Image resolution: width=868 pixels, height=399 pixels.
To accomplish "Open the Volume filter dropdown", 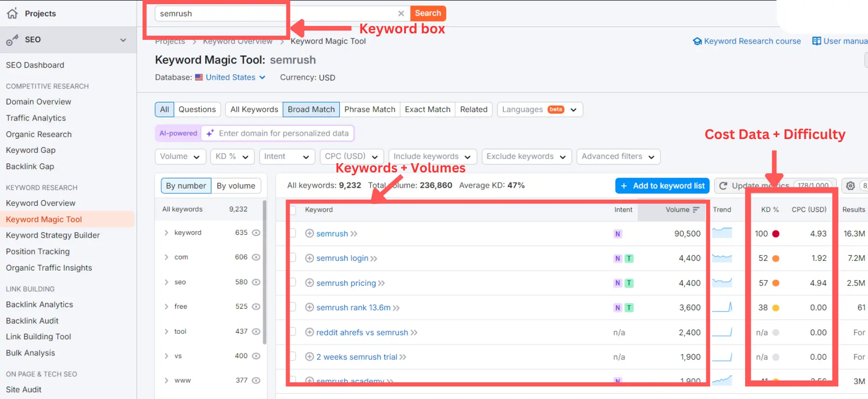I will pyautogui.click(x=180, y=157).
